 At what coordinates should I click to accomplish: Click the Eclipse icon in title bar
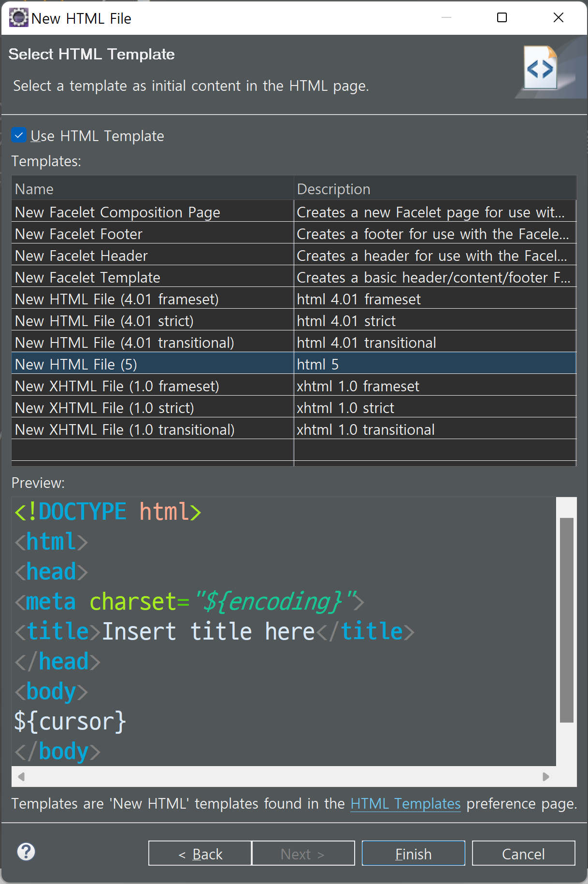click(18, 18)
